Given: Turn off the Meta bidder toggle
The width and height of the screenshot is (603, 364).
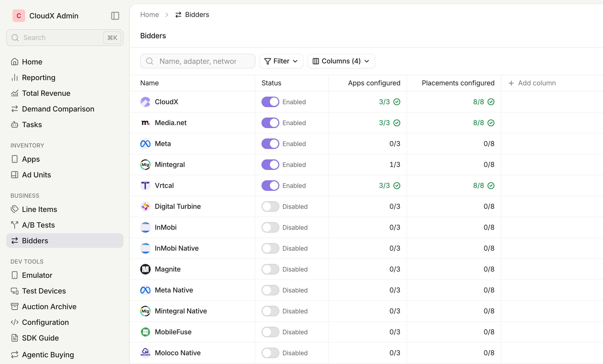Looking at the screenshot, I should pyautogui.click(x=270, y=144).
